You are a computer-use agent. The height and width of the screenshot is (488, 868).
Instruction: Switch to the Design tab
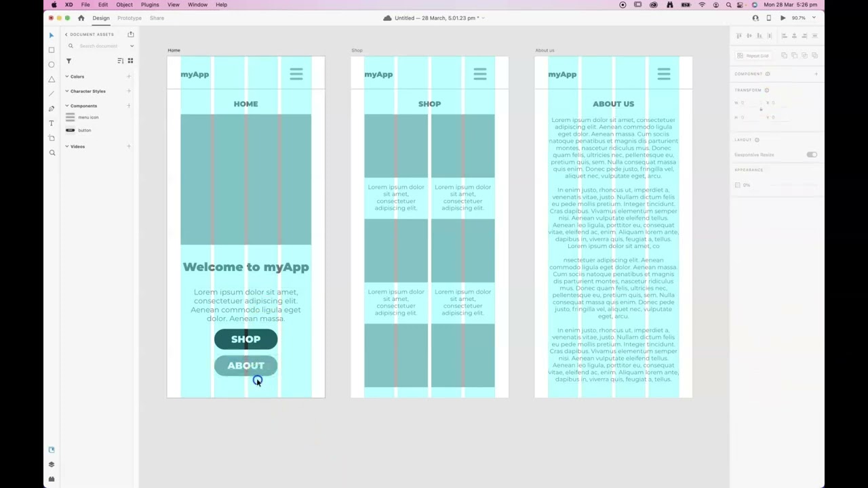click(x=101, y=18)
